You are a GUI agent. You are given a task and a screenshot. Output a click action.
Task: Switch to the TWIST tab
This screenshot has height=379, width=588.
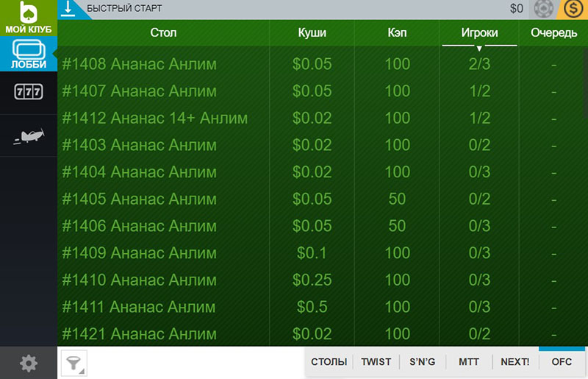pos(376,362)
